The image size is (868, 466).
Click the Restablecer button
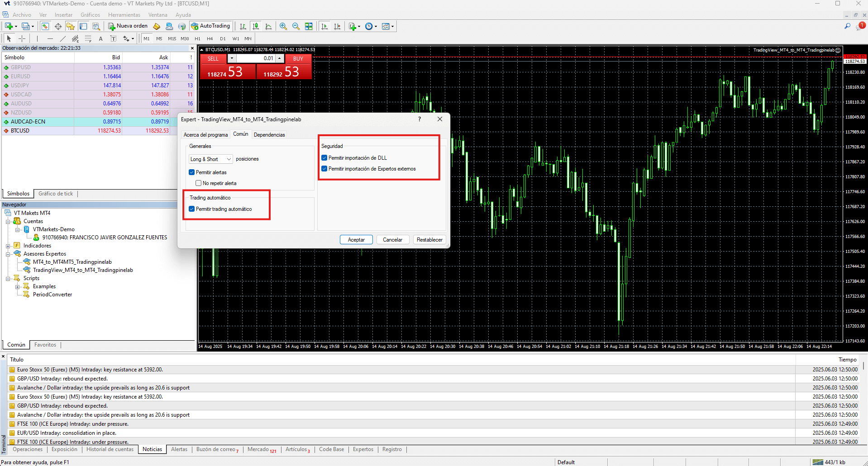click(429, 240)
